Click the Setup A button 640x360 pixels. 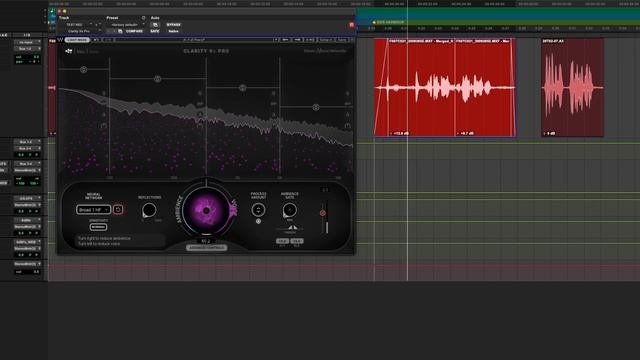[326, 40]
